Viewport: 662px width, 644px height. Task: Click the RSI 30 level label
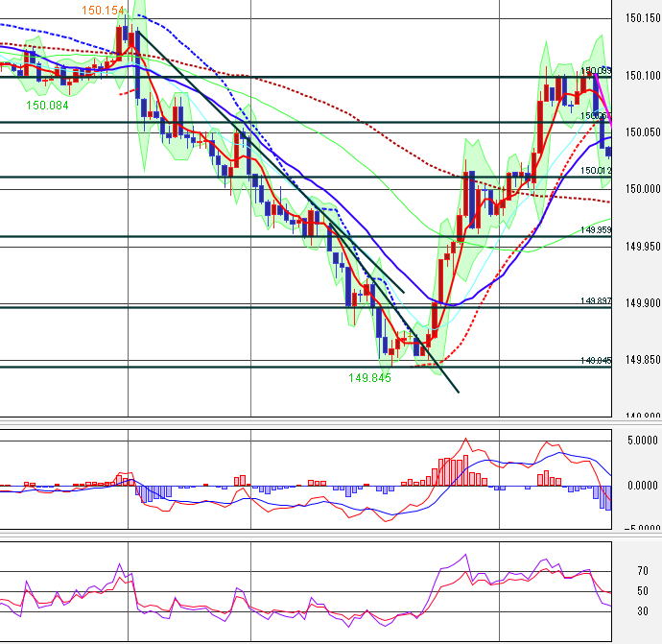click(x=641, y=611)
